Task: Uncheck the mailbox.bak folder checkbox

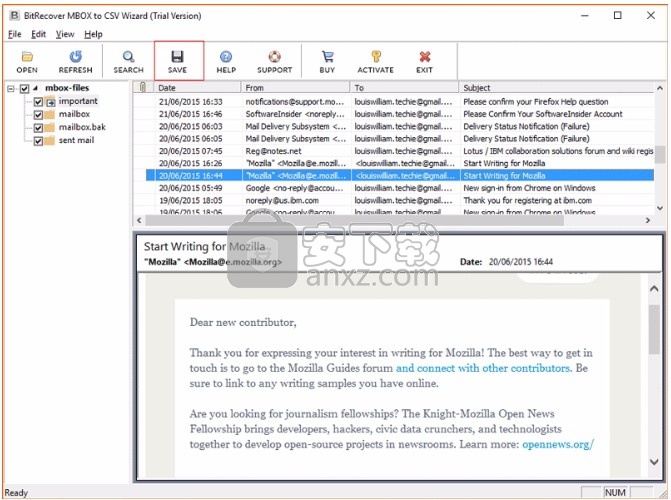Action: (38, 128)
